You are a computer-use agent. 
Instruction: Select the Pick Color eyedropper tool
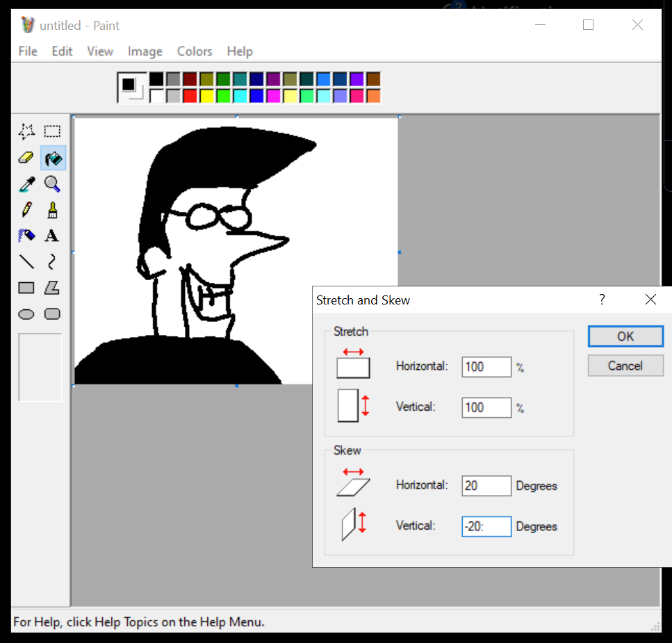click(26, 184)
